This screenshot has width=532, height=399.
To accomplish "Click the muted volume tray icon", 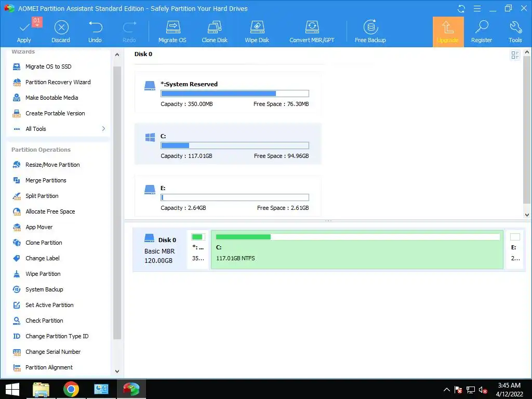I will (483, 390).
